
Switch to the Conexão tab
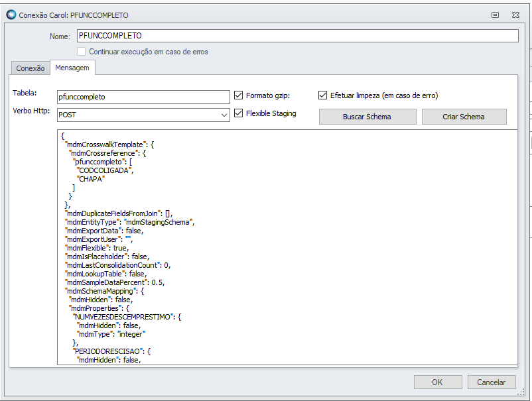31,68
